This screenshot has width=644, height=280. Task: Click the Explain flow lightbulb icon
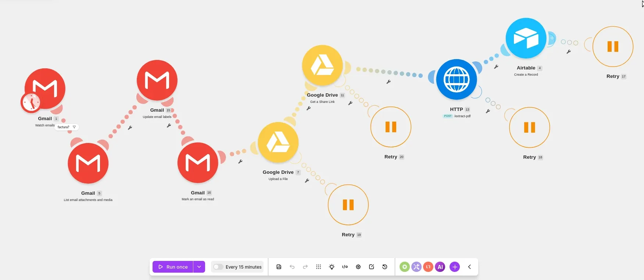[x=332, y=267]
